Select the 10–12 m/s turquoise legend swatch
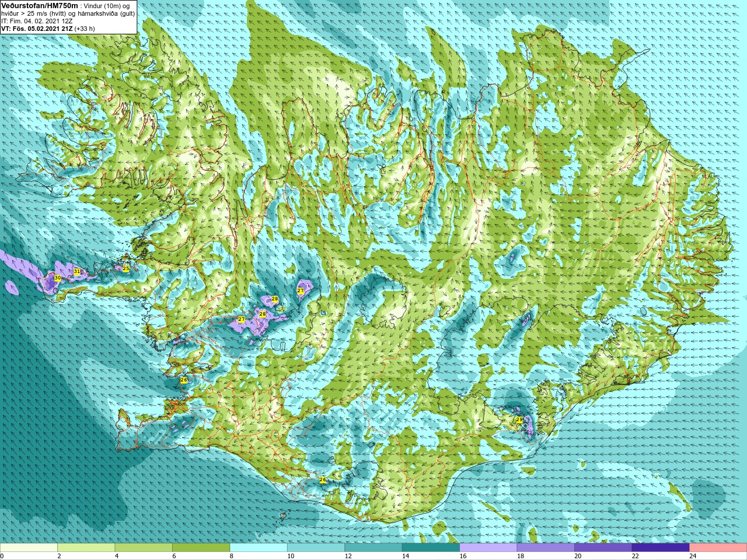The height and width of the screenshot is (560, 747). click(x=316, y=548)
